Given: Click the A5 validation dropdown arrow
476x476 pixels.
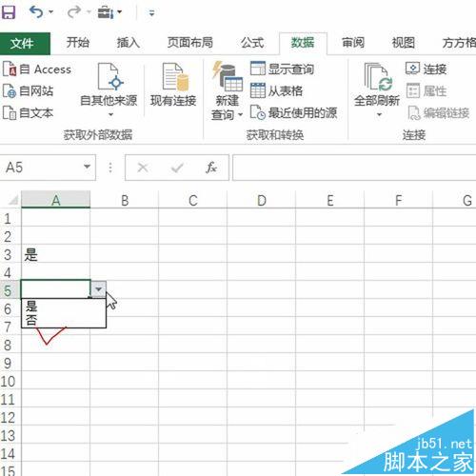Looking at the screenshot, I should [99, 289].
